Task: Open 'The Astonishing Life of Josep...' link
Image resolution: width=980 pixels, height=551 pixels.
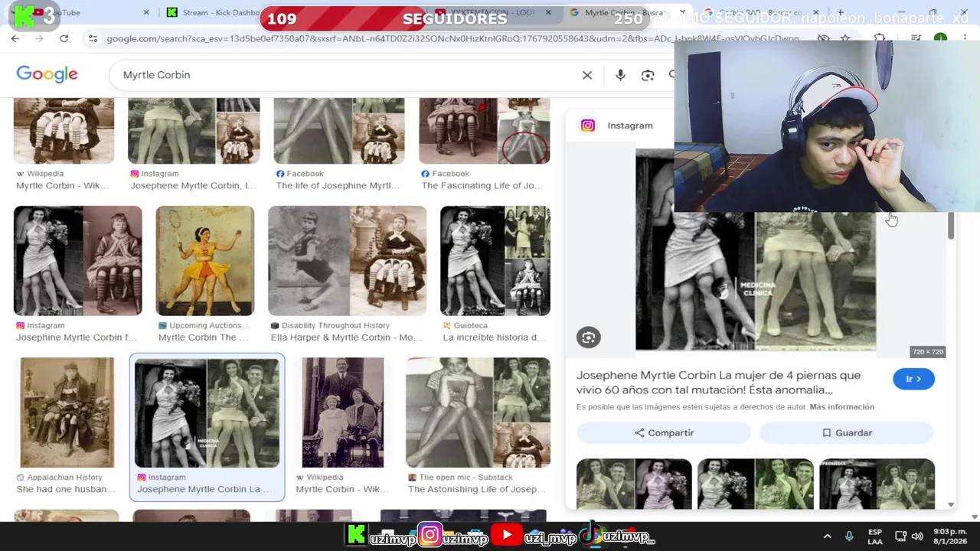Action: click(x=476, y=489)
